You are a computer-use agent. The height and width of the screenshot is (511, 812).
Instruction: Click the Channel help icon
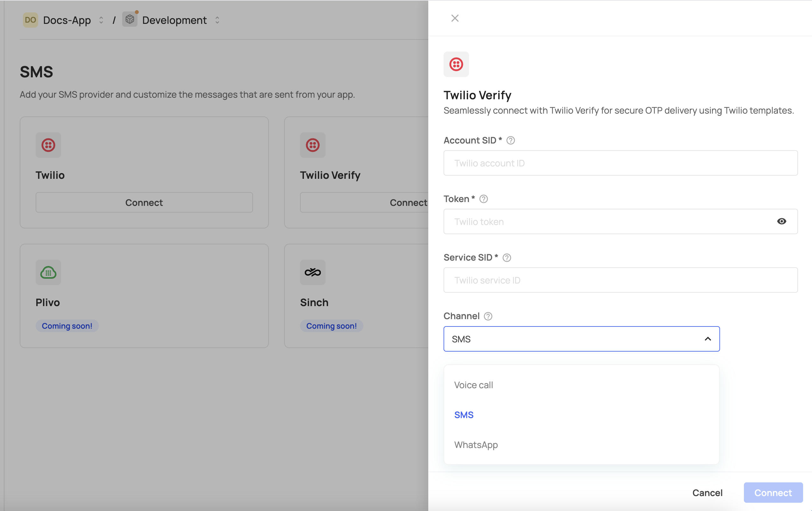coord(487,316)
